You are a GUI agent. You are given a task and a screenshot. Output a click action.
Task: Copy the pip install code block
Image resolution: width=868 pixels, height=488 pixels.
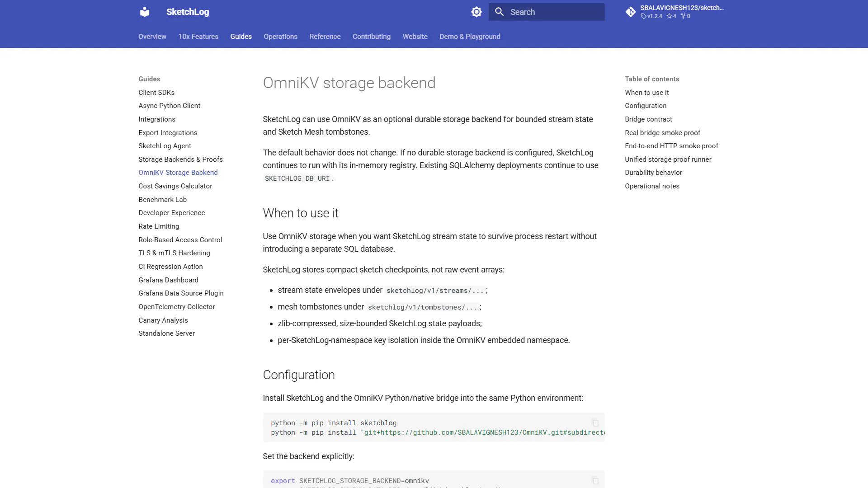[x=595, y=422]
